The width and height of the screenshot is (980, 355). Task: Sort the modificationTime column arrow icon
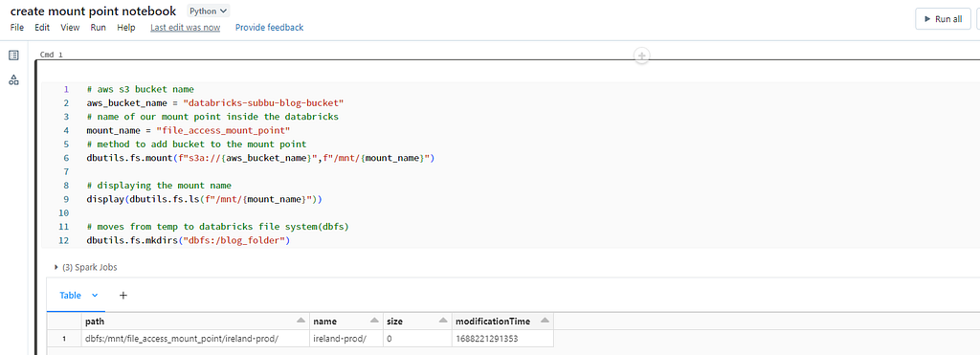tap(545, 321)
